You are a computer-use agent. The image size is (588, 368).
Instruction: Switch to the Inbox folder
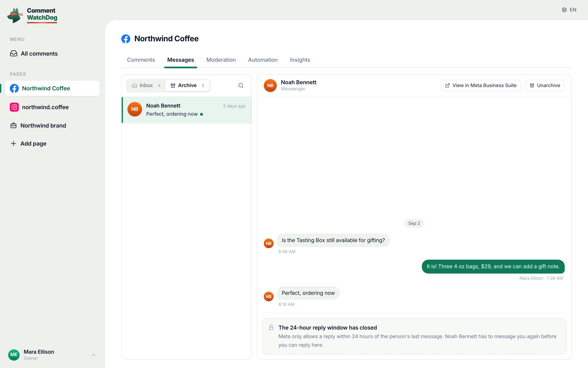[146, 85]
